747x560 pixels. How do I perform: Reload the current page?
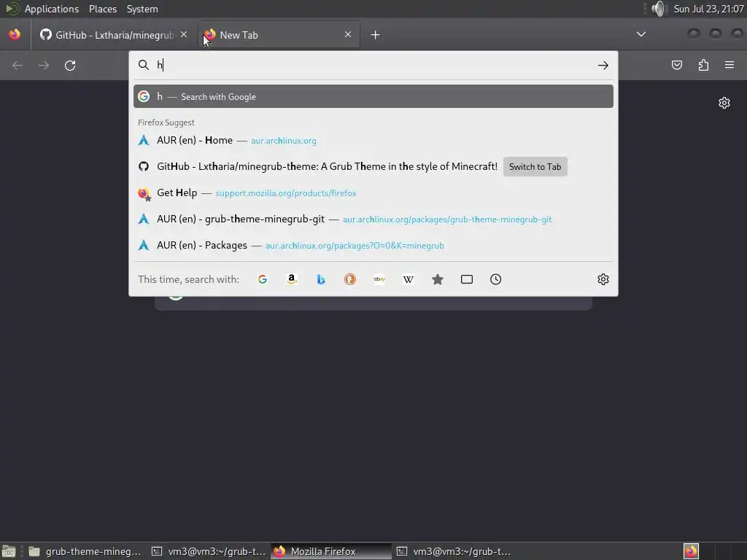tap(70, 65)
